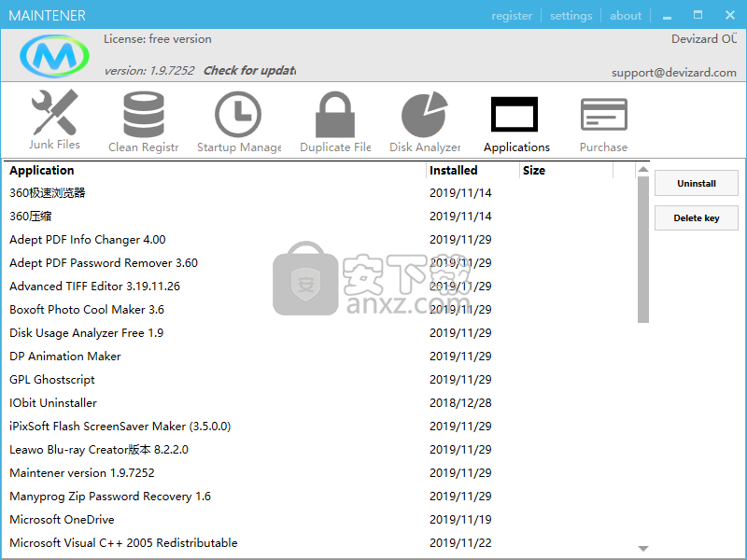Open the Duplicate Files padlock icon
The height and width of the screenshot is (560, 747).
point(335,114)
